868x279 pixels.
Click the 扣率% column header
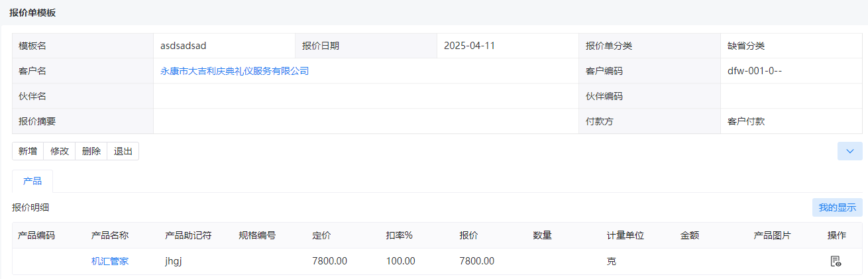pyautogui.click(x=400, y=235)
